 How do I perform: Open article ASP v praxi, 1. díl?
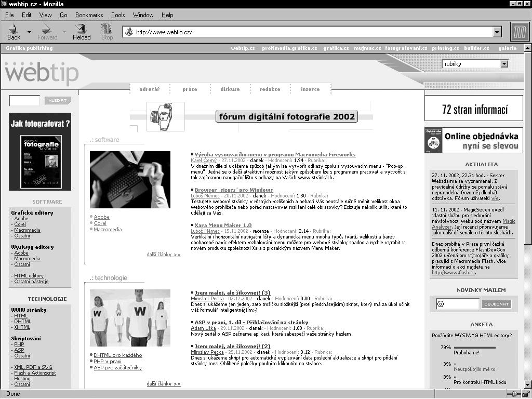(251, 322)
